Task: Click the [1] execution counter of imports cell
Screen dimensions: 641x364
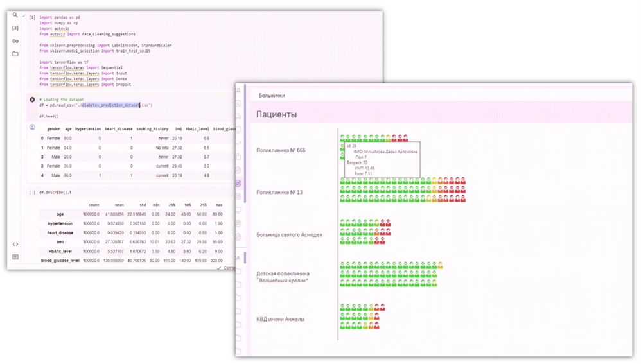Action: [32, 17]
